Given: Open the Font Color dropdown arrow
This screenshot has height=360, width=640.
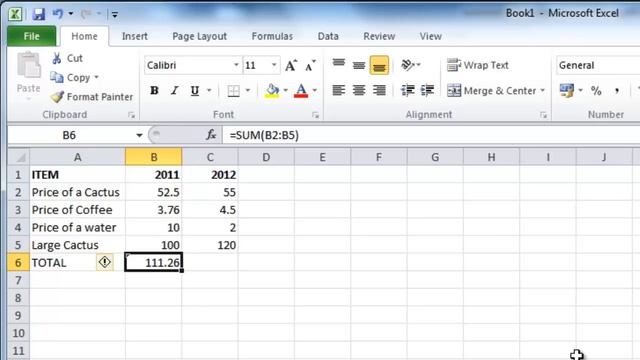Looking at the screenshot, I should click(315, 90).
